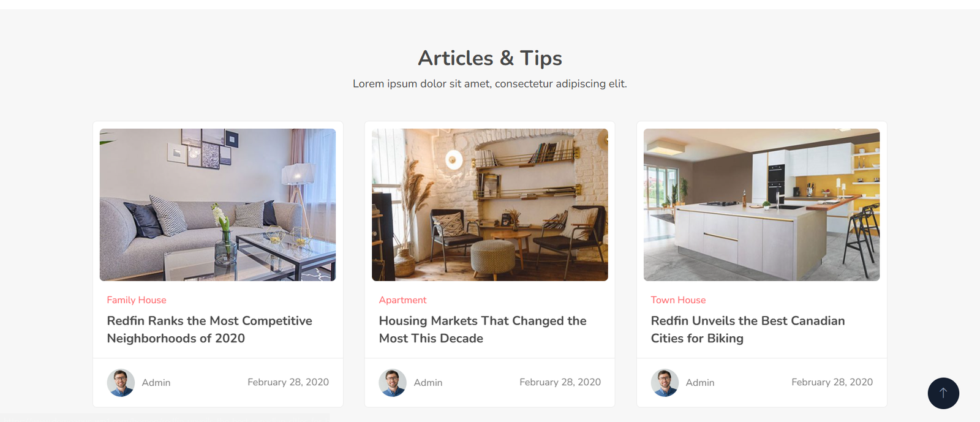The width and height of the screenshot is (980, 422).
Task: Open article Redfin Unveils the Best Canadian Cities
Action: [x=748, y=330]
